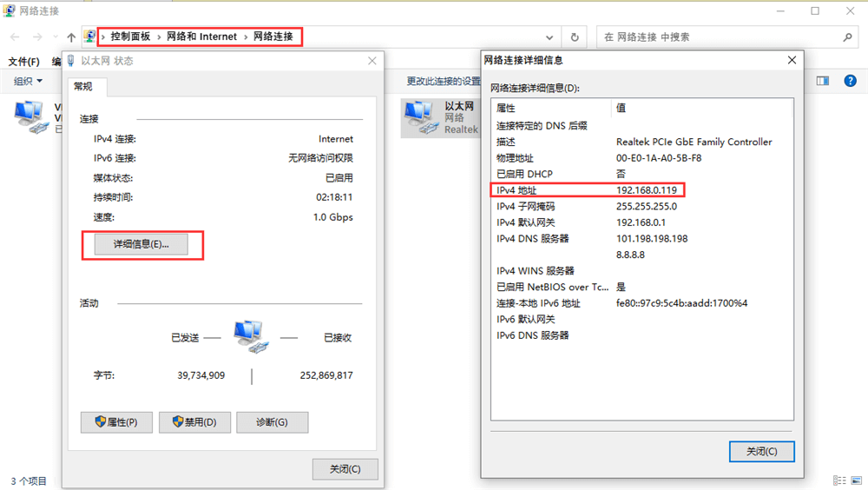868x490 pixels.
Task: Select the Ethernet adapter icon
Action: point(422,117)
